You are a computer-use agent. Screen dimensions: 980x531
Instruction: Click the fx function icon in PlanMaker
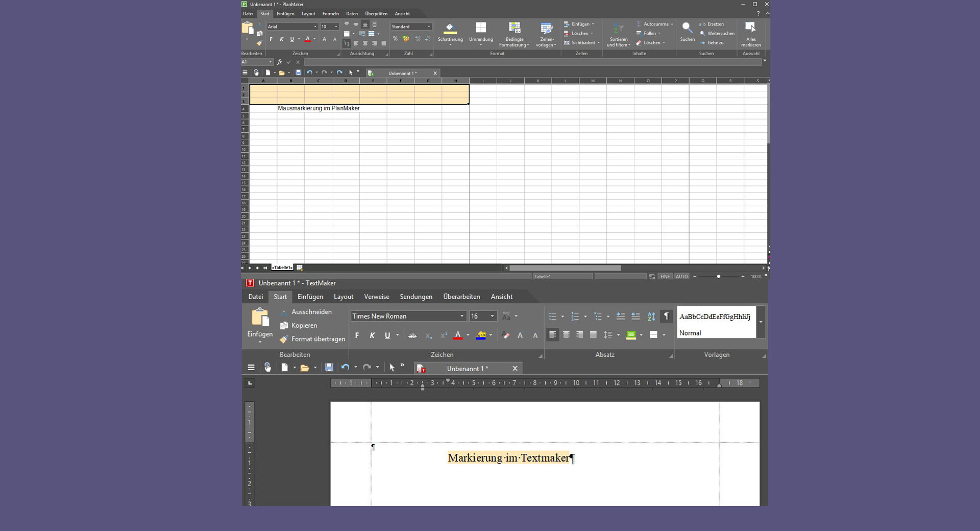(x=279, y=62)
